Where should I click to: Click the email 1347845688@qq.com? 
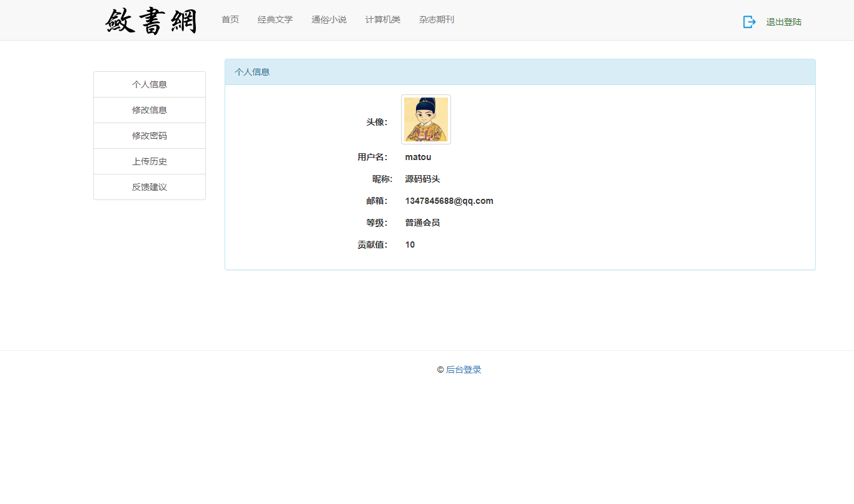(x=449, y=201)
